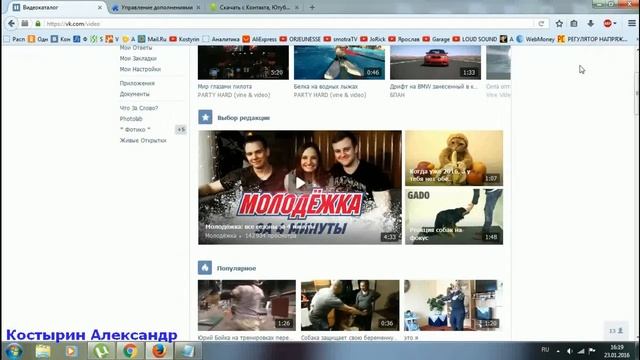This screenshot has height=360, width=640.
Task: Play the Реакция собак на фокус video
Action: point(454,216)
